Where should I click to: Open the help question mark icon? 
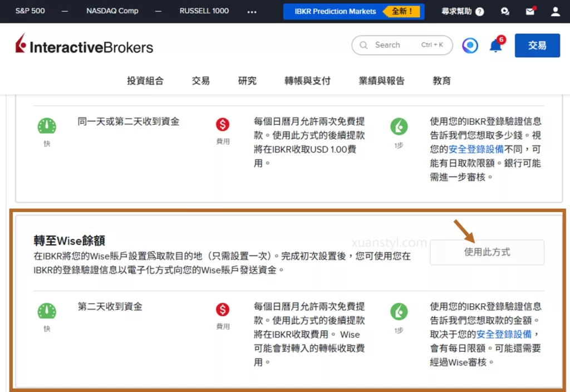(480, 12)
